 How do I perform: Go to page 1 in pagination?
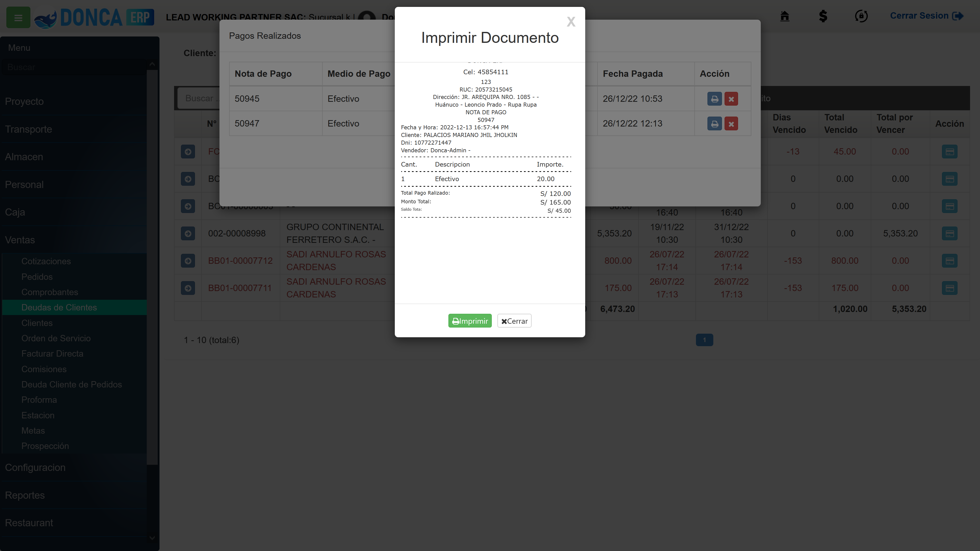coord(704,340)
